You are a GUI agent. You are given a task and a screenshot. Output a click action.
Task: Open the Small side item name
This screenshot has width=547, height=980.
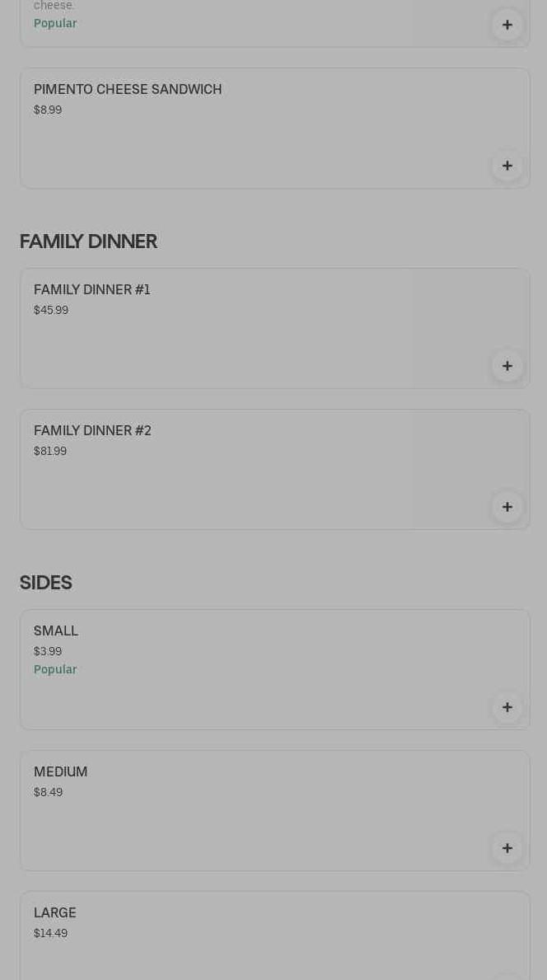[56, 631]
